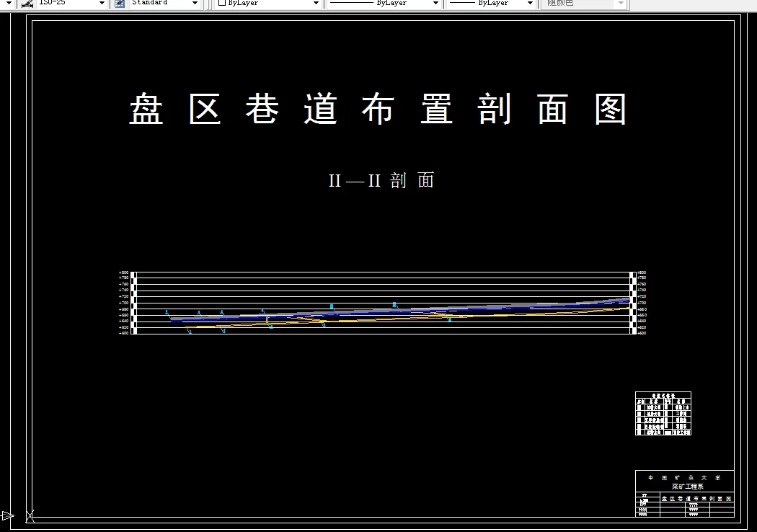Click the II—II 剖面 section label
This screenshot has height=532, width=757.
(381, 180)
